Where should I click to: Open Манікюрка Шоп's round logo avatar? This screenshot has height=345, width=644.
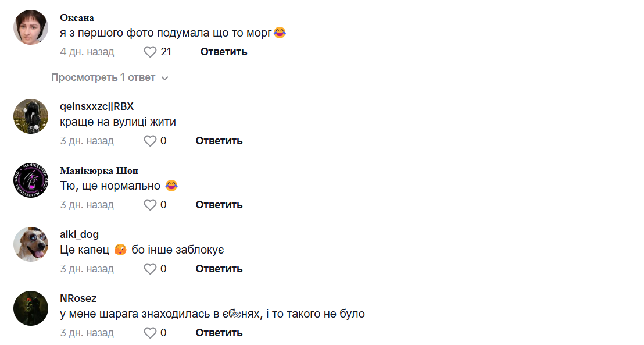pyautogui.click(x=31, y=180)
